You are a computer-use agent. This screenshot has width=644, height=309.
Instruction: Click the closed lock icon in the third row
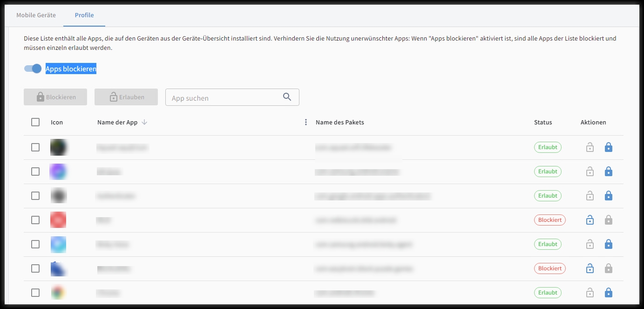(x=608, y=196)
